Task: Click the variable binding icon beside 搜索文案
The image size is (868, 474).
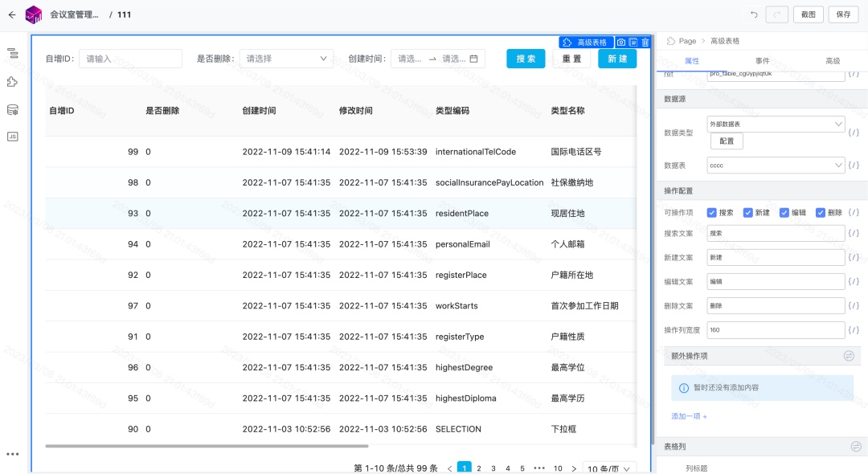Action: (854, 234)
